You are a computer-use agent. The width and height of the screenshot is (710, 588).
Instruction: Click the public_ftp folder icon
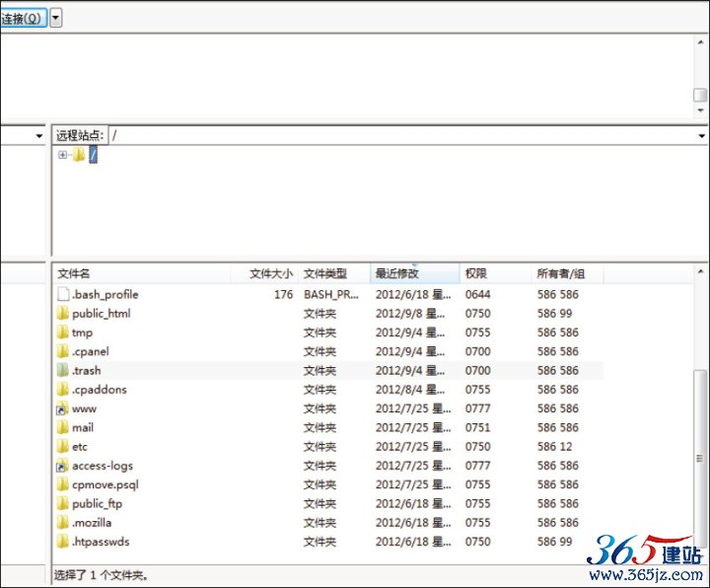pyautogui.click(x=63, y=504)
